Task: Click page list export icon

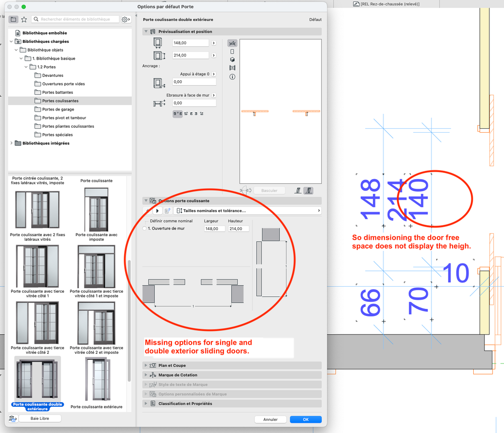Action: coord(167,210)
